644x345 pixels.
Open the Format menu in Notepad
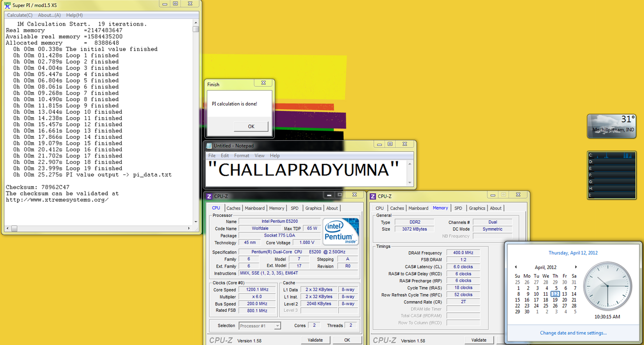tap(242, 156)
